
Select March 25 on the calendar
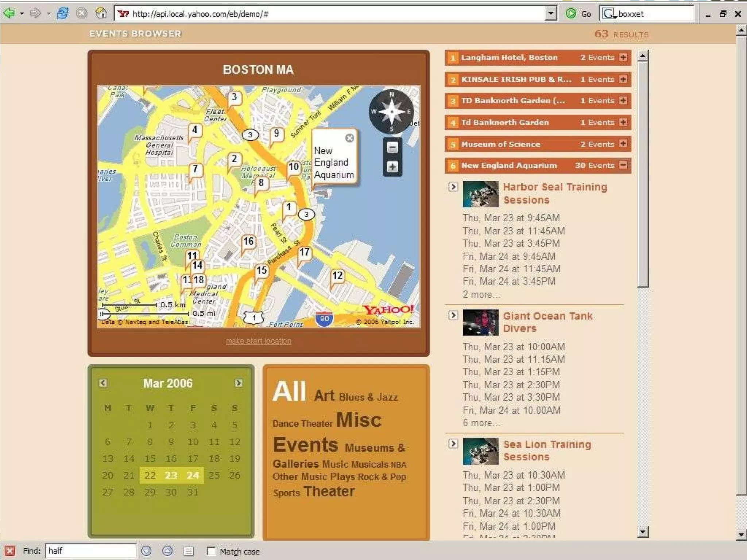click(x=214, y=475)
